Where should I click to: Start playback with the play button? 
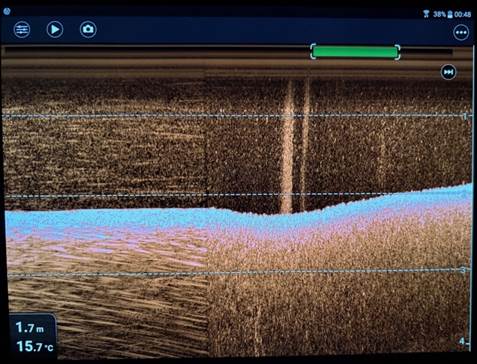[55, 30]
